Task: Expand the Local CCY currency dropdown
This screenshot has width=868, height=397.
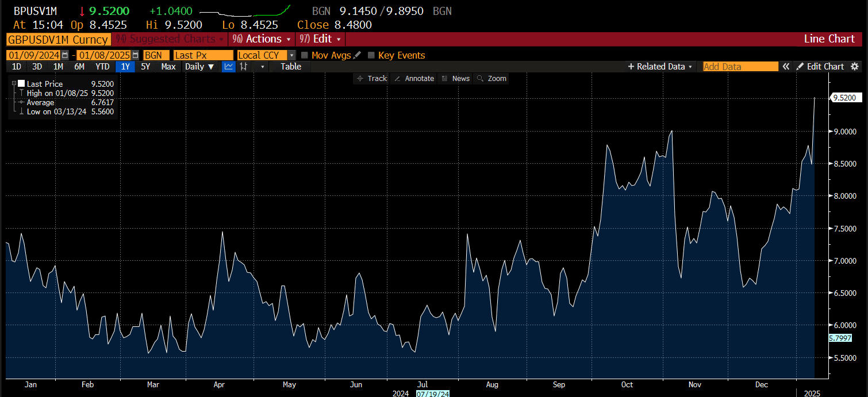Action: [291, 55]
